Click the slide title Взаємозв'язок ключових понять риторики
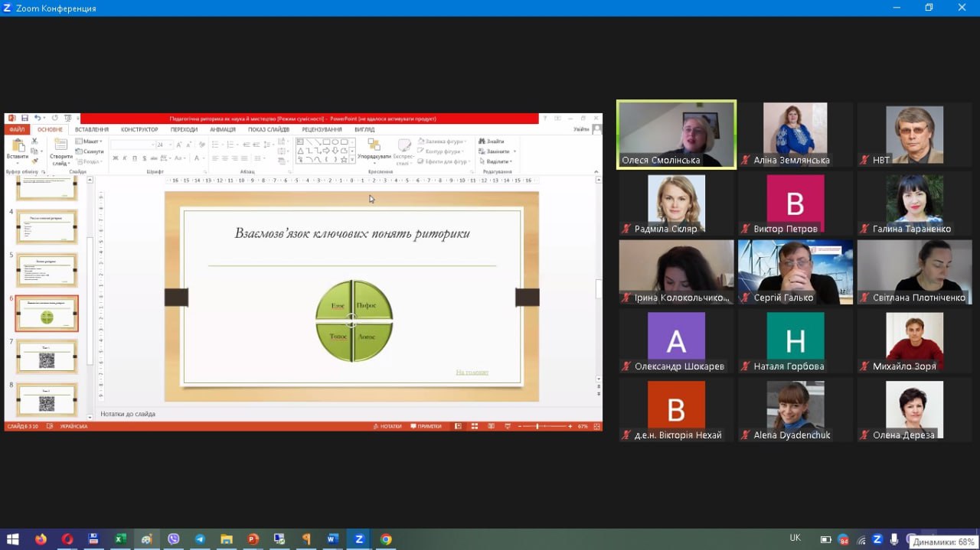The height and width of the screenshot is (550, 980). click(x=352, y=233)
